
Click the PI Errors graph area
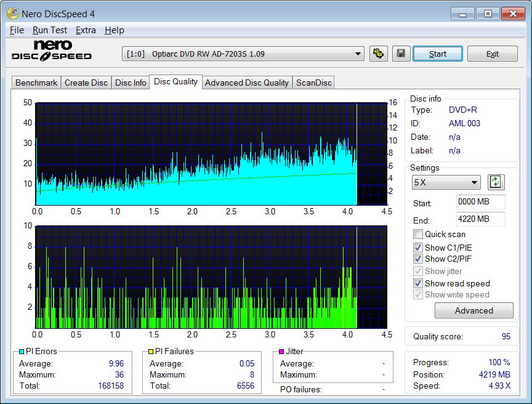(x=211, y=154)
